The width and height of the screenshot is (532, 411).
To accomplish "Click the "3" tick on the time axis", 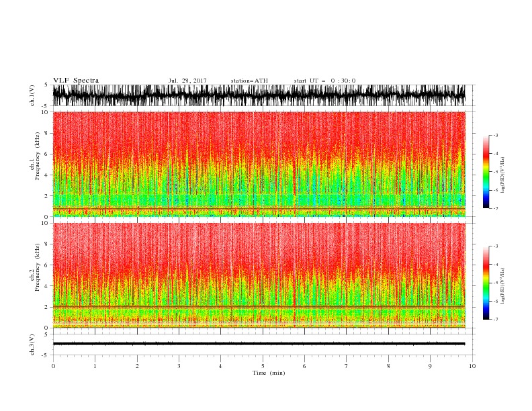I will tap(179, 366).
